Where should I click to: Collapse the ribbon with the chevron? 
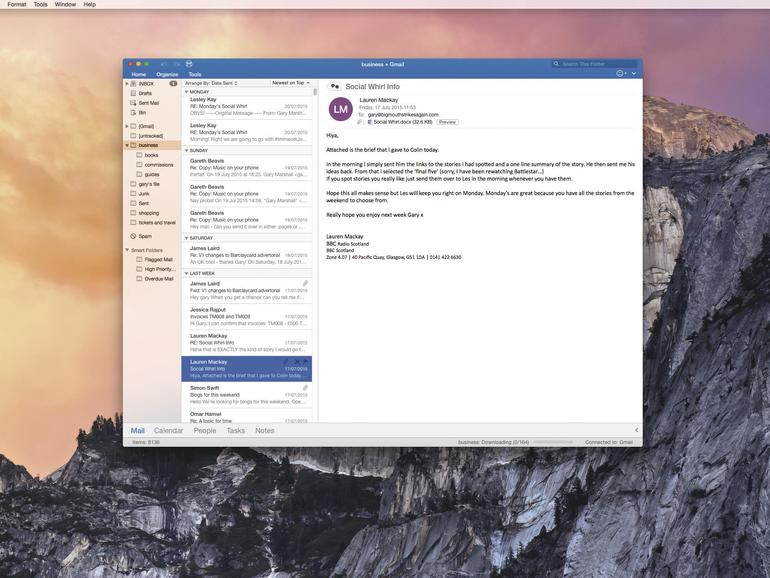pyautogui.click(x=634, y=74)
